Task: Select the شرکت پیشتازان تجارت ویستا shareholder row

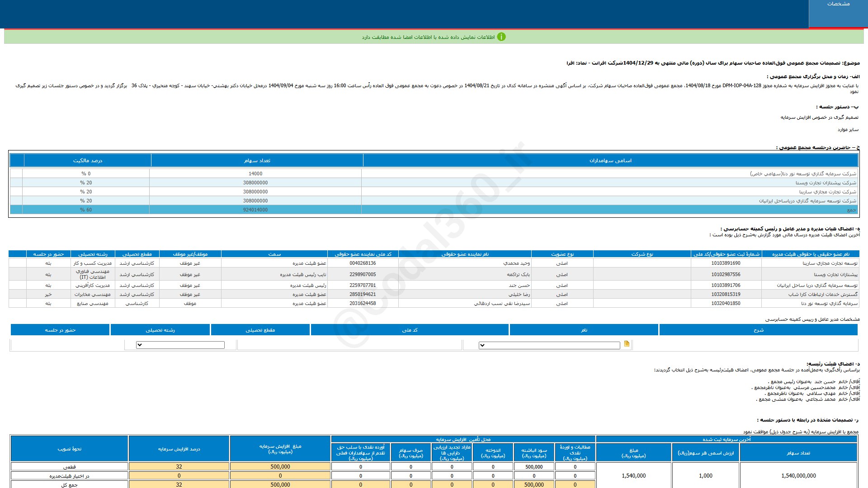Action: click(x=826, y=183)
